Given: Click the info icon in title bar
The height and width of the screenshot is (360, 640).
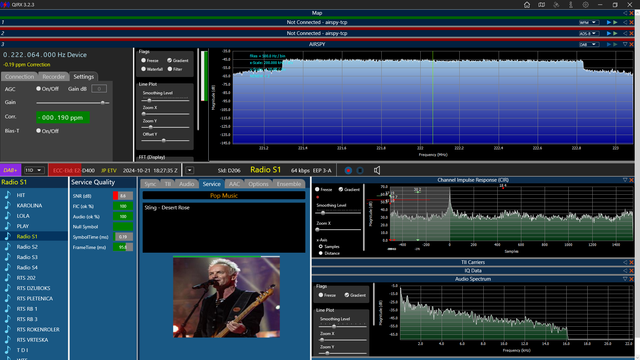Looking at the screenshot, I should point(571,5).
